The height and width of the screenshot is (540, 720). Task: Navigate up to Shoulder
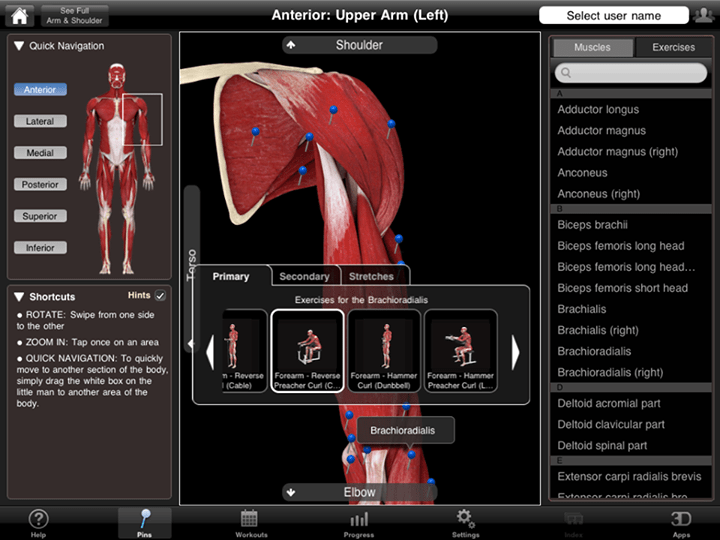[359, 45]
